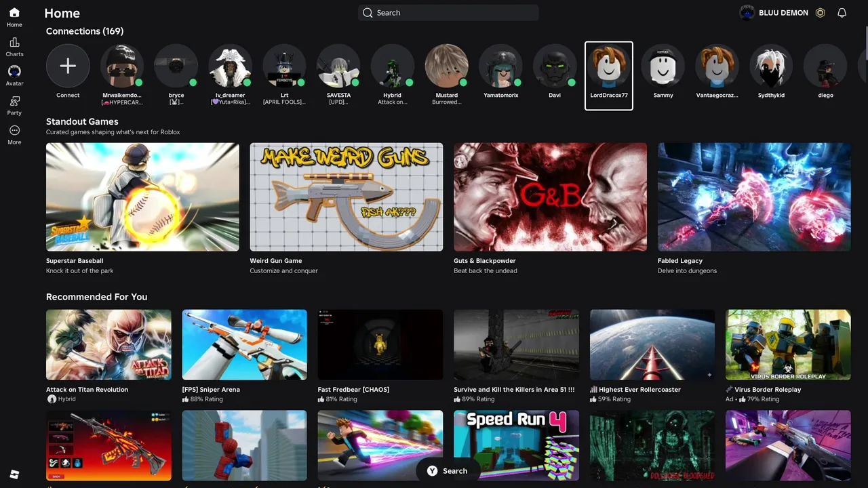Open the green hooded horror game thumbnail
Viewport: 868px width, 488px height.
652,445
